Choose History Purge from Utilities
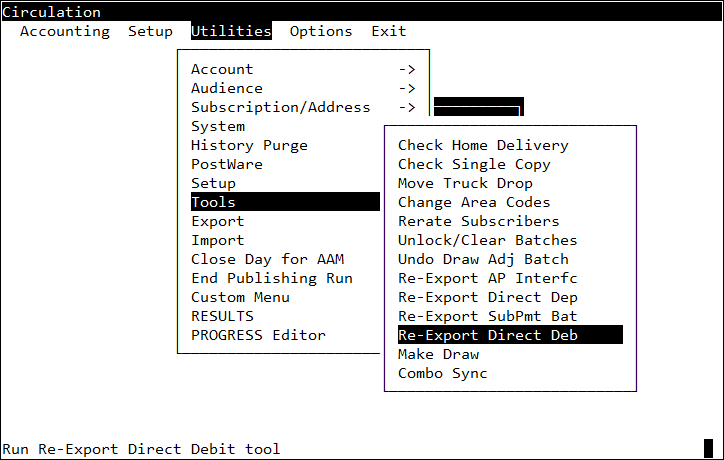 [x=249, y=145]
